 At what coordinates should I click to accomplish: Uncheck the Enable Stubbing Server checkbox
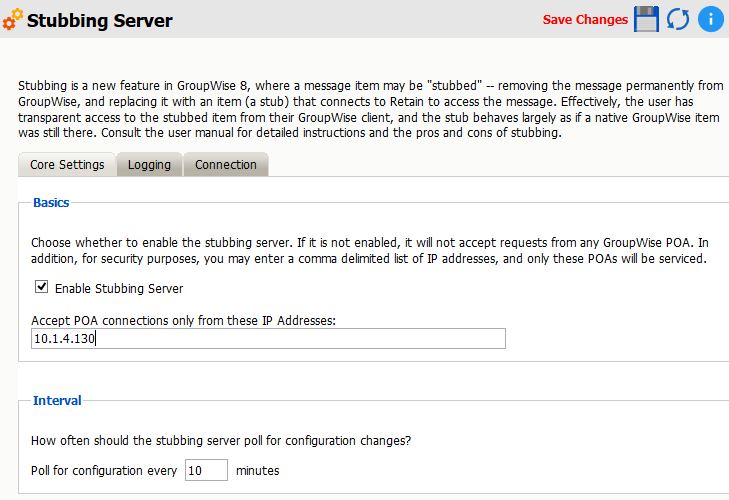(x=41, y=288)
